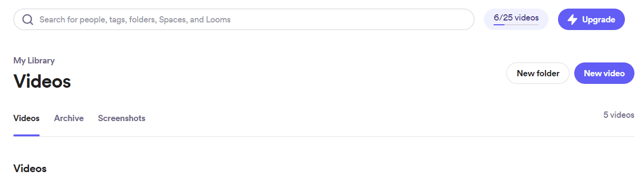Viewport: 644px width, 184px height.
Task: Click the lightning bolt icon on Upgrade
Action: point(572,20)
